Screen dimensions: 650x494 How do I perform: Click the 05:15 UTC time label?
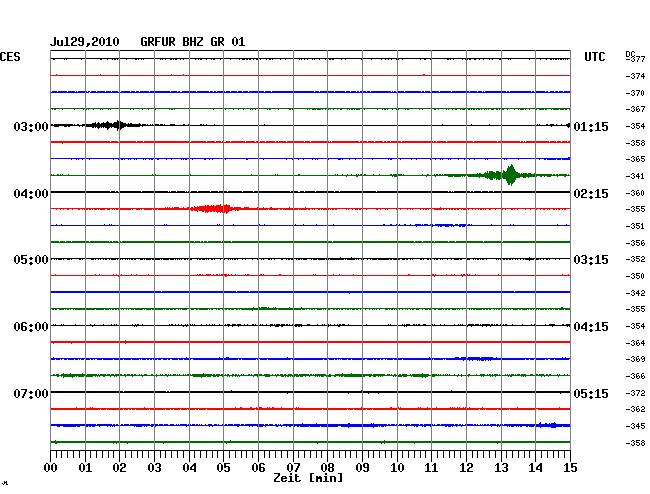pyautogui.click(x=591, y=393)
